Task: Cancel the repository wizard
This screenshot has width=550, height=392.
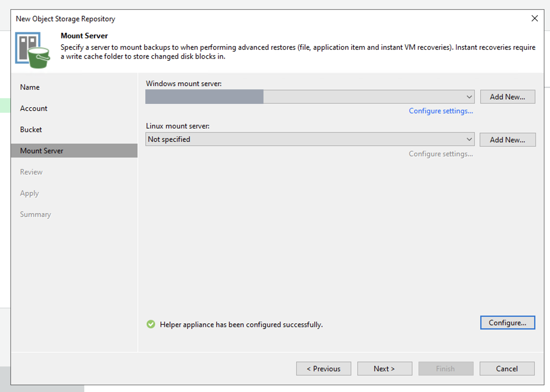Action: tap(507, 369)
